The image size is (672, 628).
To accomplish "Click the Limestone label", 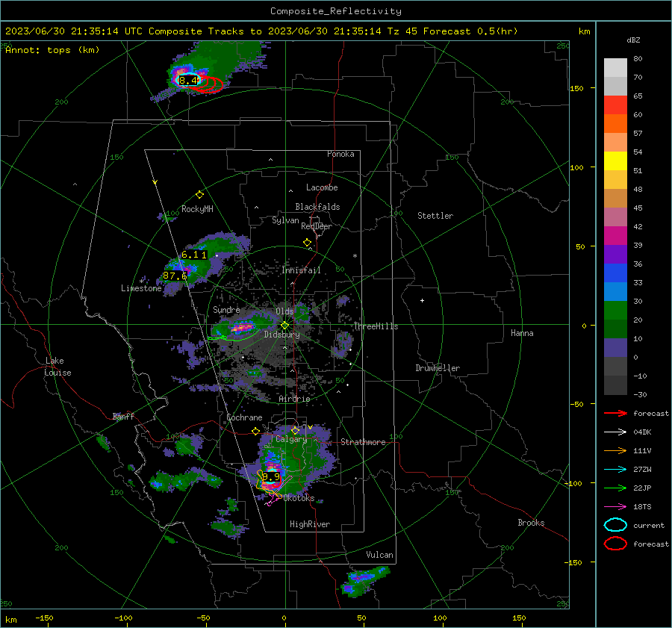I will pos(141,288).
